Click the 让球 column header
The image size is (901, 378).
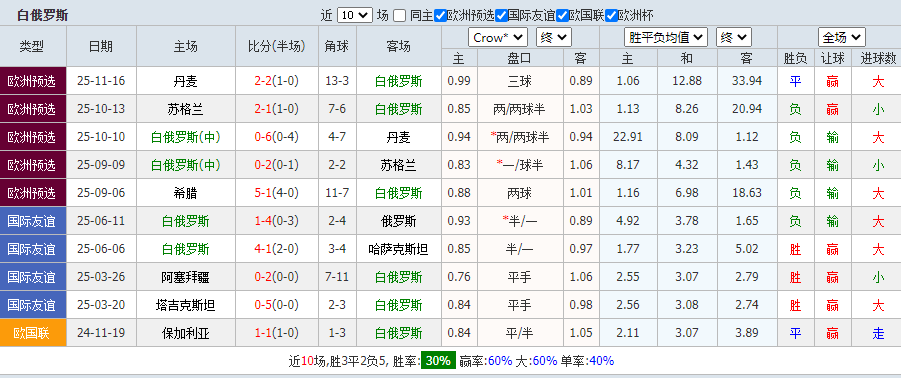[832, 58]
